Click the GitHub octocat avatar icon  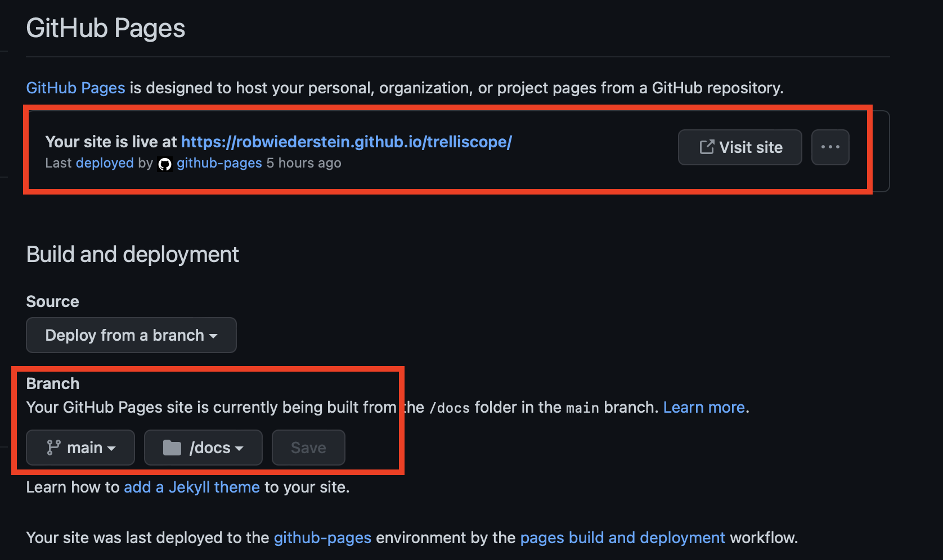pos(165,164)
